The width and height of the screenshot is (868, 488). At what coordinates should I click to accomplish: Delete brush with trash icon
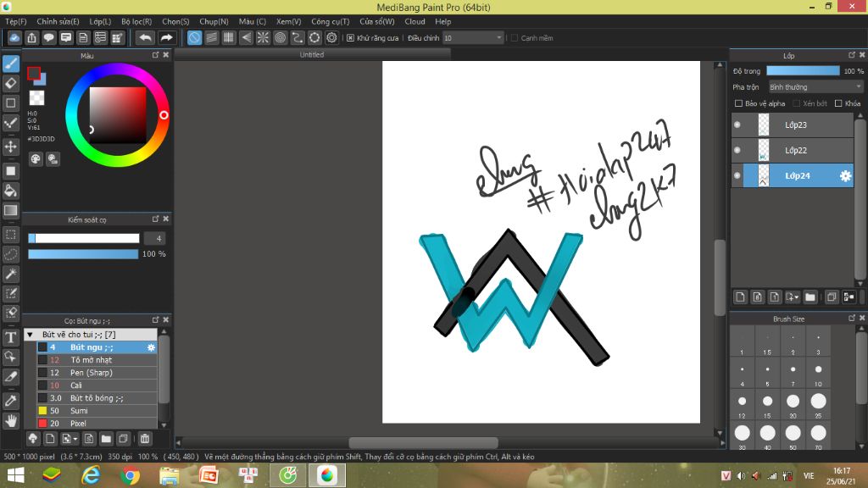point(145,439)
